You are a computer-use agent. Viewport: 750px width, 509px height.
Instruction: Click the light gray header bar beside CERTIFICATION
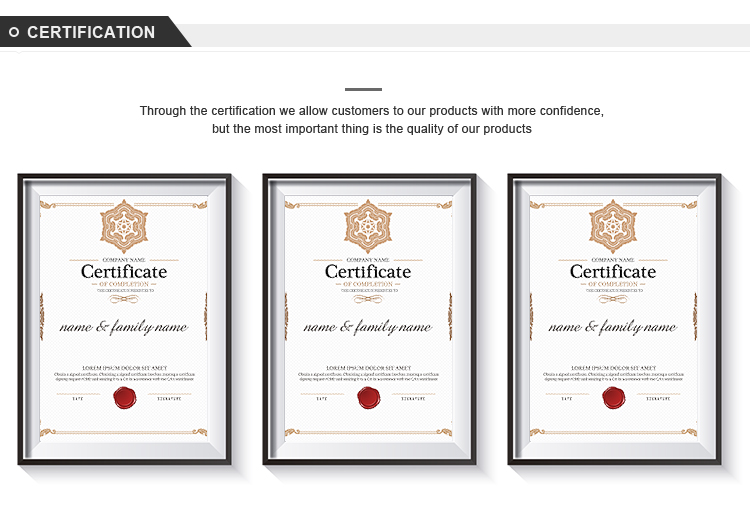click(469, 35)
